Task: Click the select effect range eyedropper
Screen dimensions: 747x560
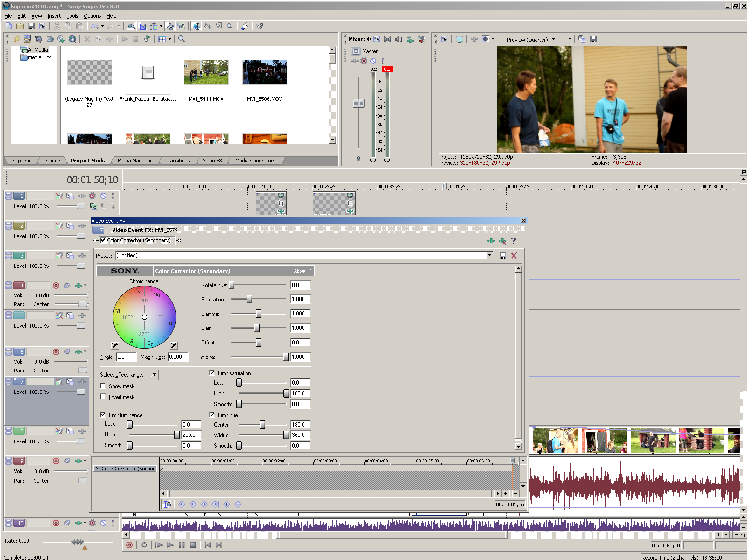Action: pyautogui.click(x=153, y=375)
